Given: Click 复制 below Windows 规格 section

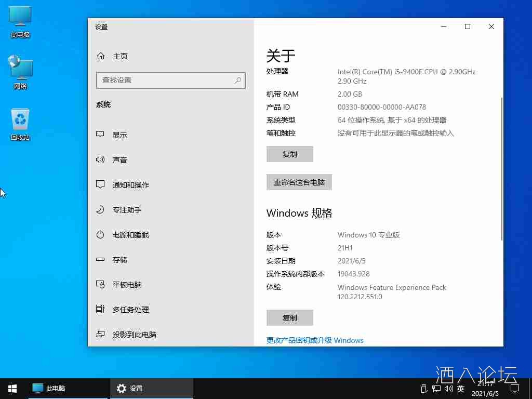Looking at the screenshot, I should coord(289,317).
